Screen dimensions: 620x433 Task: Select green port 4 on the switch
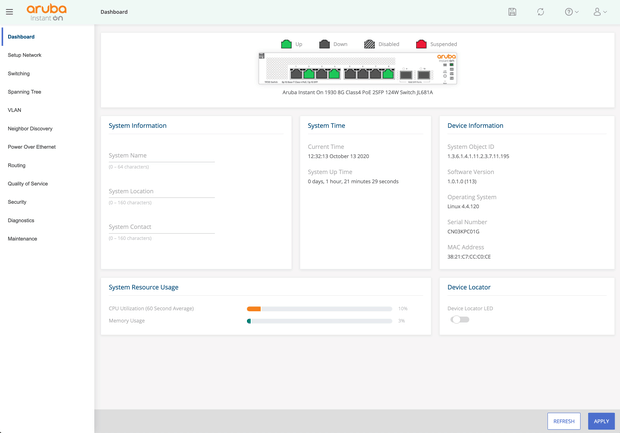tap(334, 73)
